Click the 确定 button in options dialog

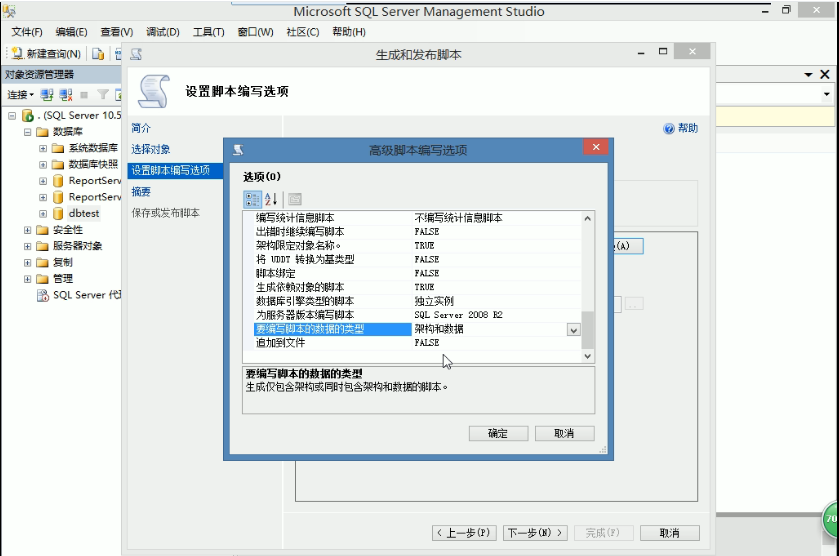point(498,433)
